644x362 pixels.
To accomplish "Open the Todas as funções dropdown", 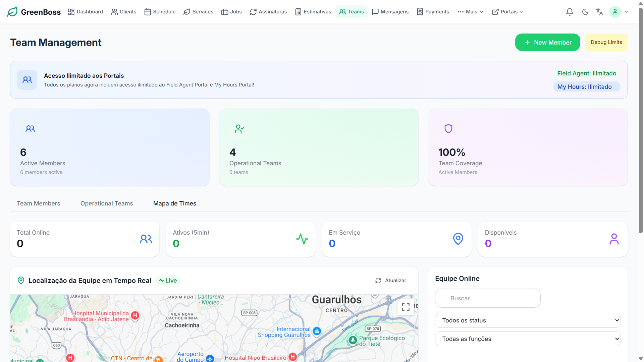I will pos(528,339).
